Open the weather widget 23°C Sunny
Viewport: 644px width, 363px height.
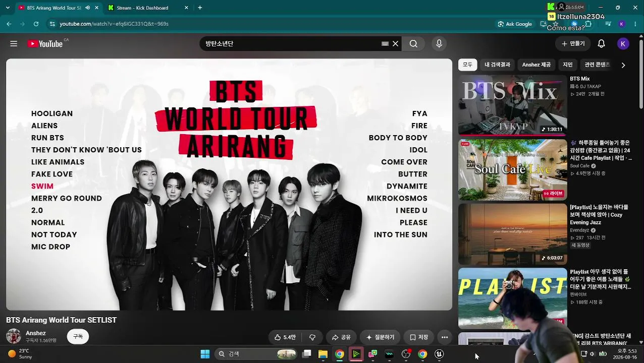tap(20, 354)
